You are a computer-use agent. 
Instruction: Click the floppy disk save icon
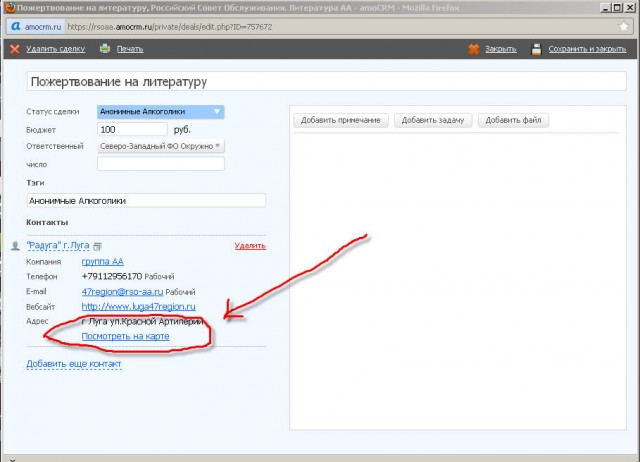point(537,48)
